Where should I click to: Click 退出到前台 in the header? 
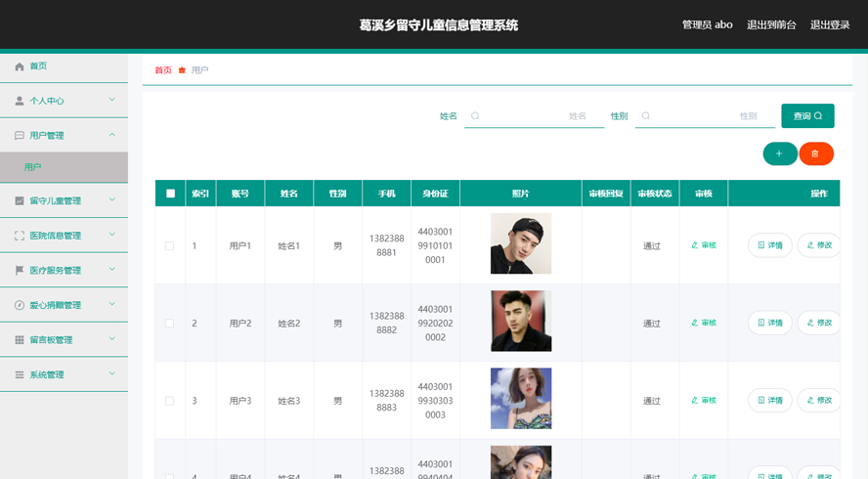[771, 24]
